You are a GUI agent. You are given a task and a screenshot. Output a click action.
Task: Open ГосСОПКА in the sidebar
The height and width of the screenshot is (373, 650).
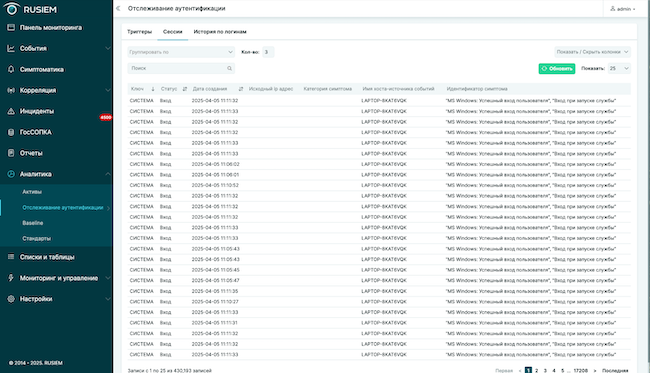[x=36, y=132]
